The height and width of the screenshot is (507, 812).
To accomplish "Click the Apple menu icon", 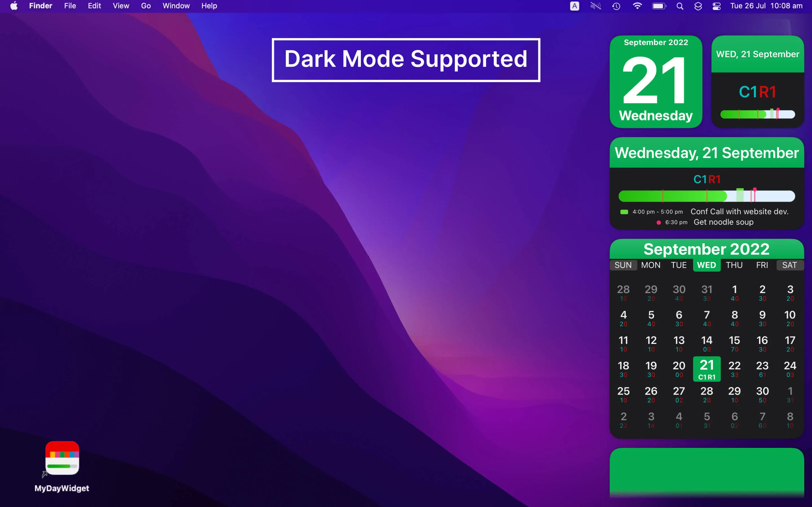I will 14,6.
